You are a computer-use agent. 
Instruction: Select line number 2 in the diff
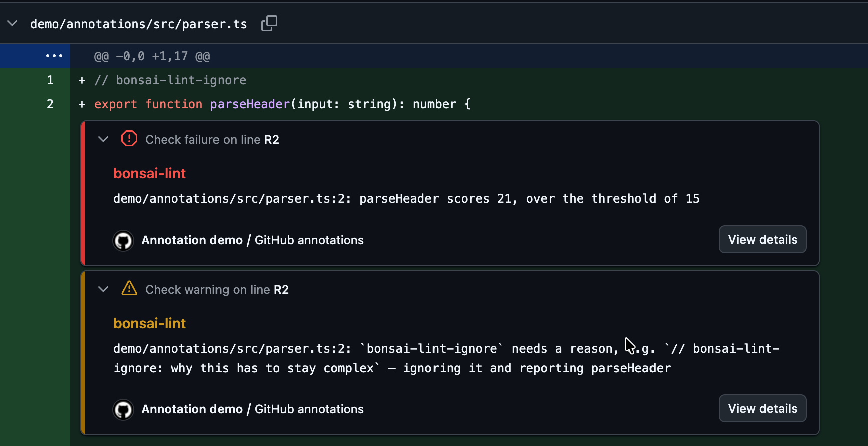pos(50,104)
